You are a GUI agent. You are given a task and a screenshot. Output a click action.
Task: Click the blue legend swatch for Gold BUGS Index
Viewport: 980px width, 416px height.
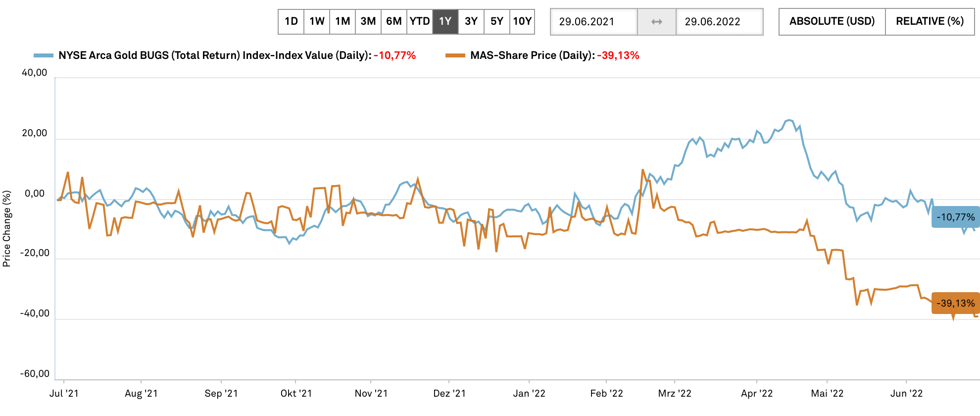click(x=44, y=55)
